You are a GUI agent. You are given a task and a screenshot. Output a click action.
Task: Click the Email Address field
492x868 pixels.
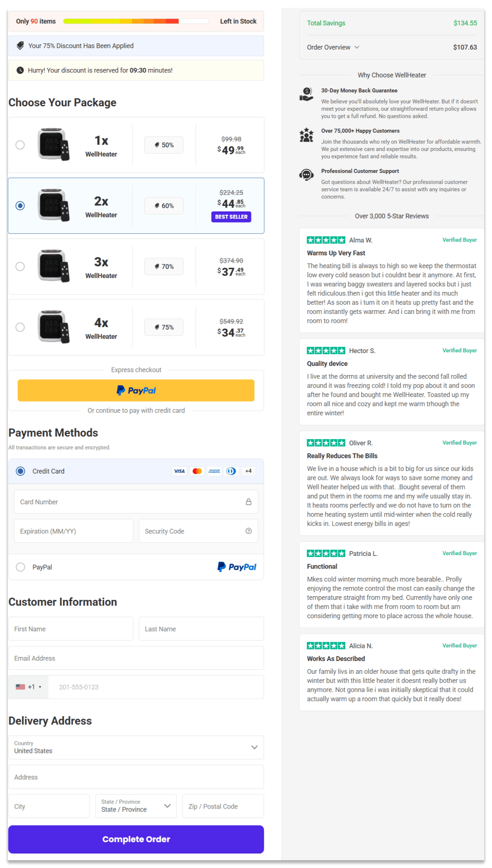136,658
